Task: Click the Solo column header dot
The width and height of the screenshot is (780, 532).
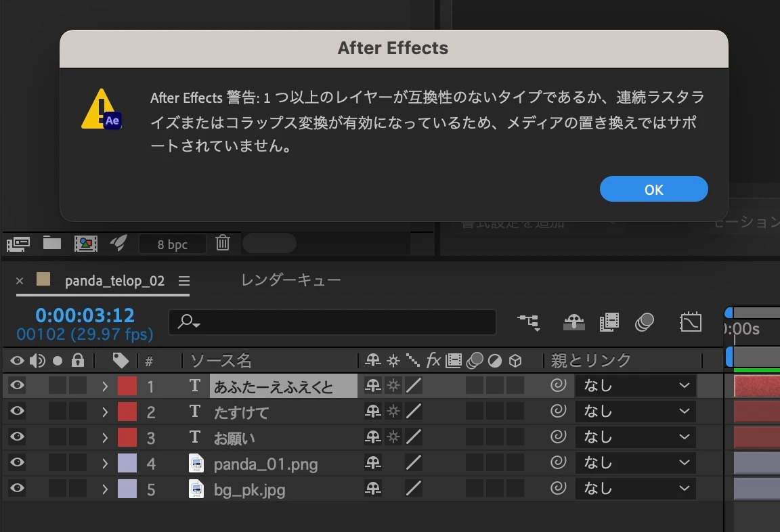Action: [x=58, y=361]
